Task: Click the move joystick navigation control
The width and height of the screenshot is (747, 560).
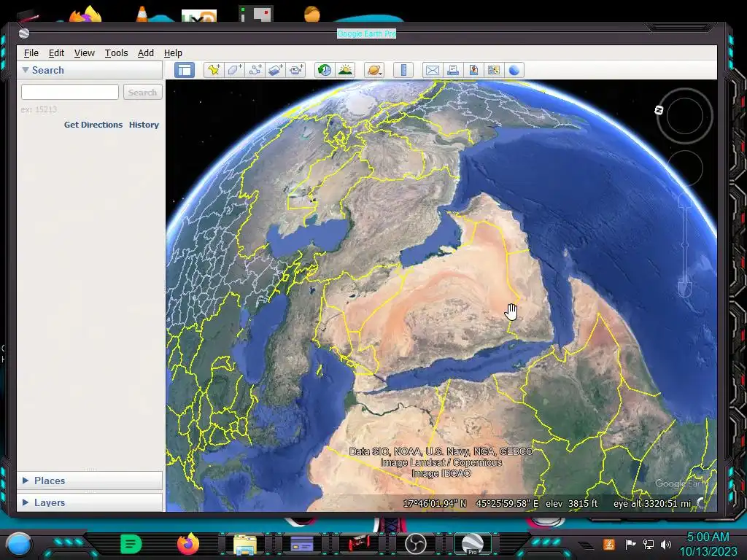Action: (684, 168)
